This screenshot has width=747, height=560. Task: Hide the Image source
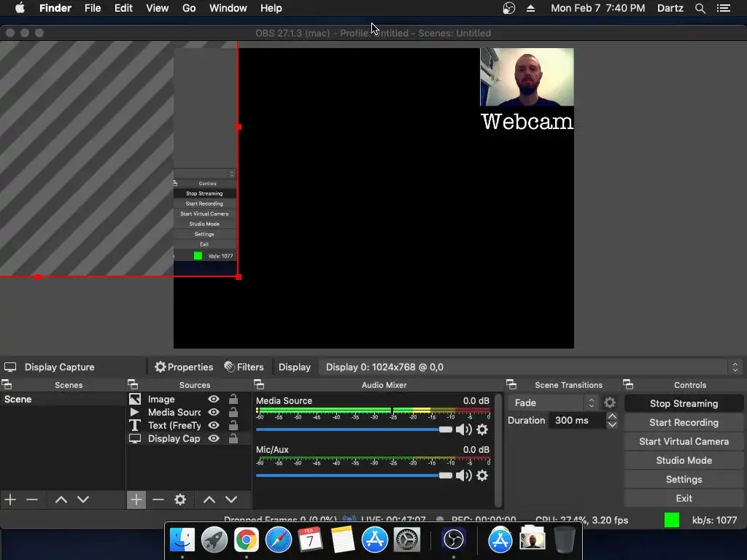tap(214, 399)
